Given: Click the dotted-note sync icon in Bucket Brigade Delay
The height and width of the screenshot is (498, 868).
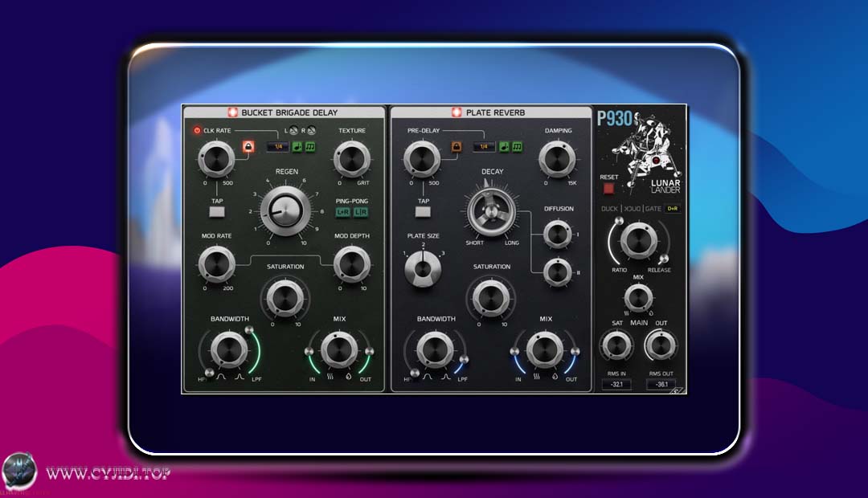Looking at the screenshot, I should tap(297, 147).
